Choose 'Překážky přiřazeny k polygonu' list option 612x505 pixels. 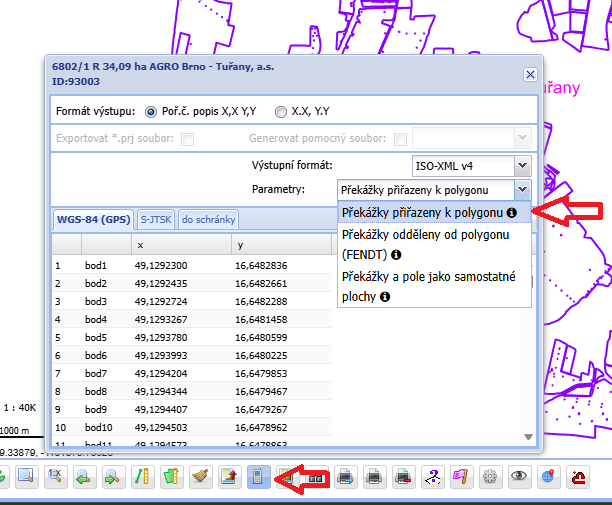tap(434, 213)
